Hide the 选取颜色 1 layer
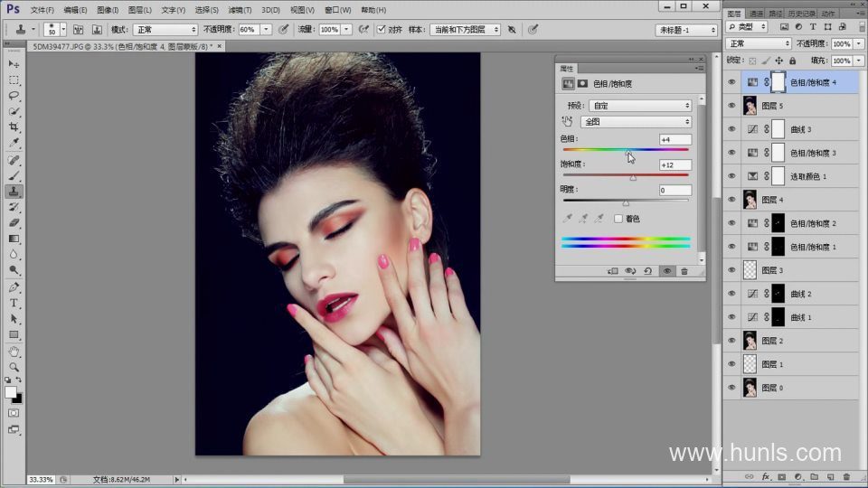This screenshot has height=488, width=868. pyautogui.click(x=731, y=176)
